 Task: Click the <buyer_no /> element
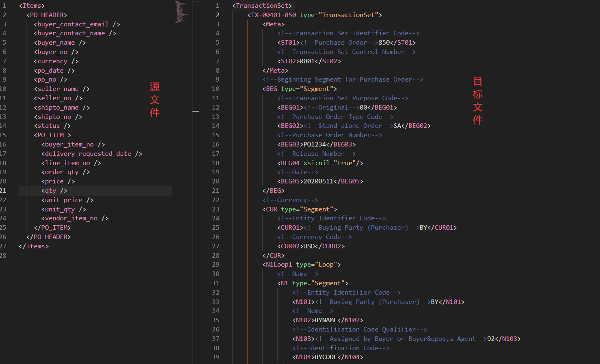point(56,52)
